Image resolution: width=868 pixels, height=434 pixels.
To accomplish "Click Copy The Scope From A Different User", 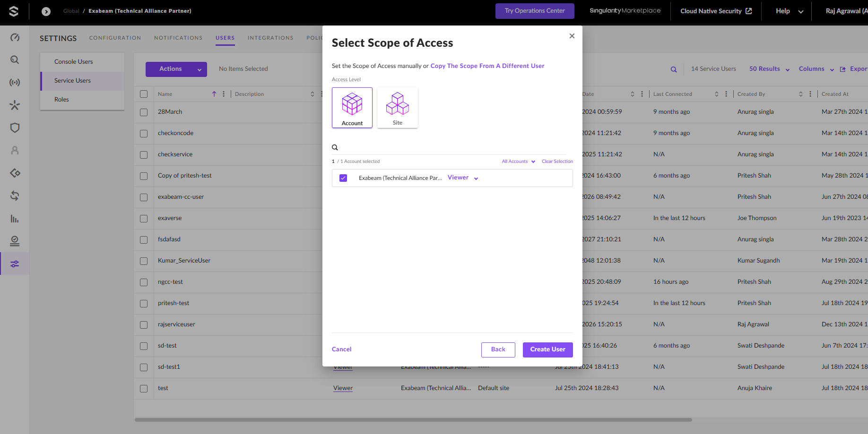I will (x=487, y=66).
